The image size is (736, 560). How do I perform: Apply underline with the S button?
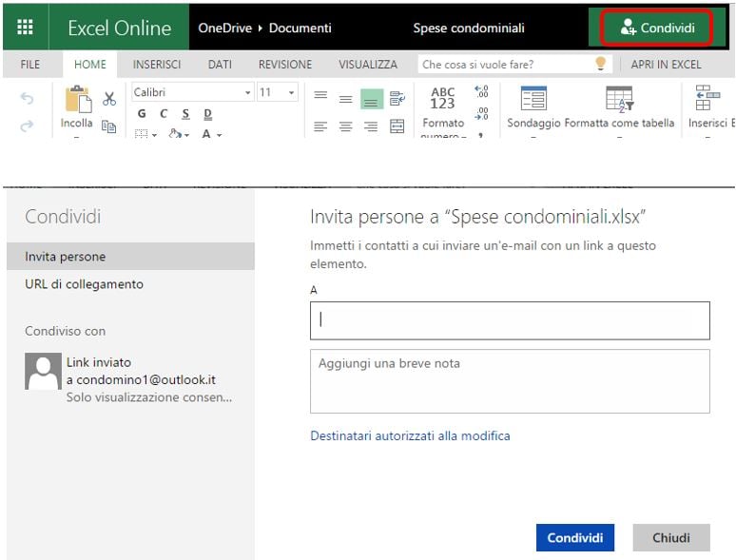[x=185, y=113]
